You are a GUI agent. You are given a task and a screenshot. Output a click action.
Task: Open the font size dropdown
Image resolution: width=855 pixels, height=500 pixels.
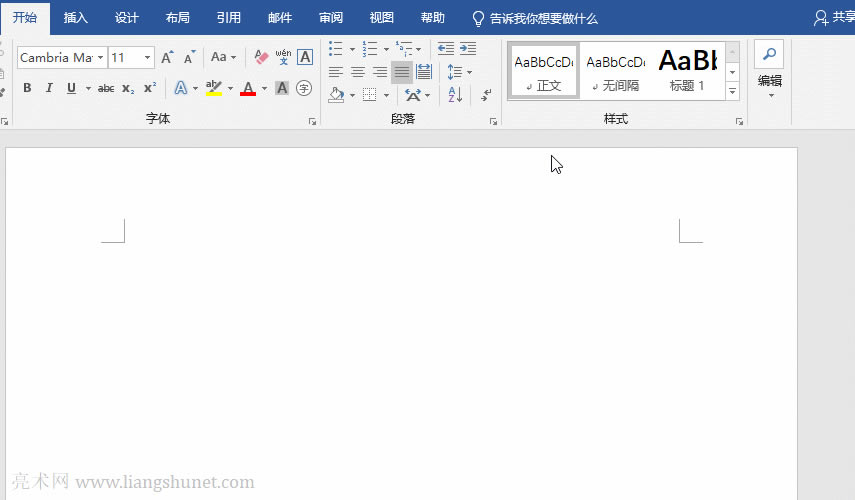(x=148, y=58)
